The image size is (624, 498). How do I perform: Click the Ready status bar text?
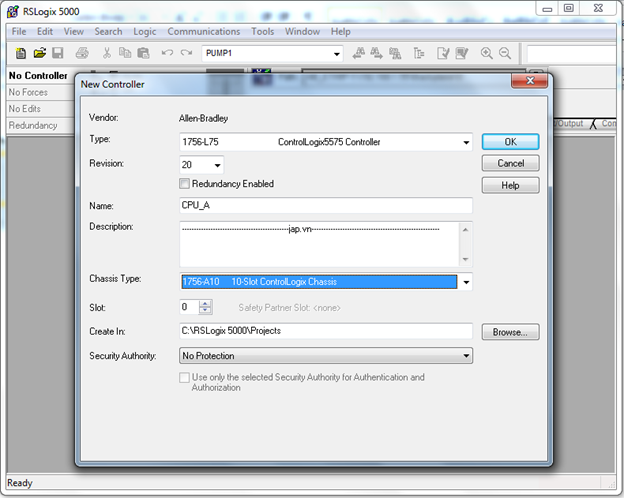[x=20, y=483]
